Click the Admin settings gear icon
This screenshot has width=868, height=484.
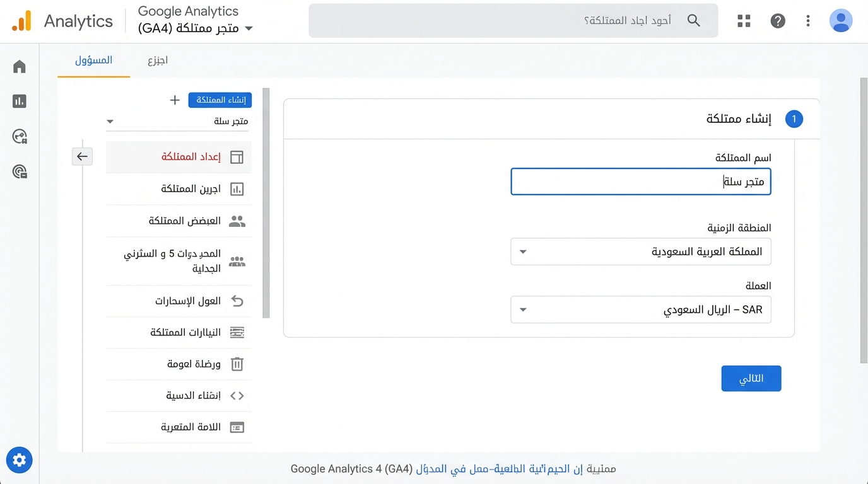coord(19,460)
